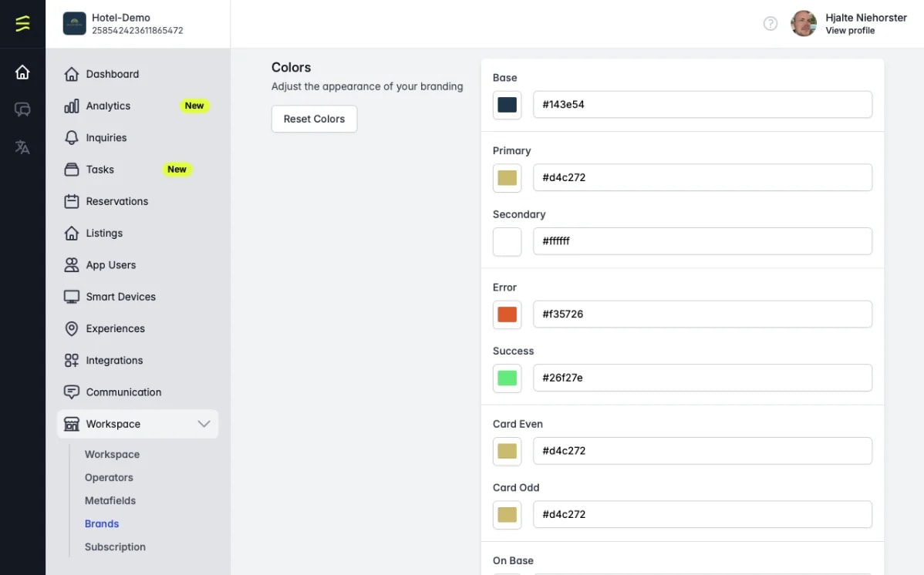Click the Integrations grid-plus icon
This screenshot has height=575, width=924.
[x=71, y=361]
